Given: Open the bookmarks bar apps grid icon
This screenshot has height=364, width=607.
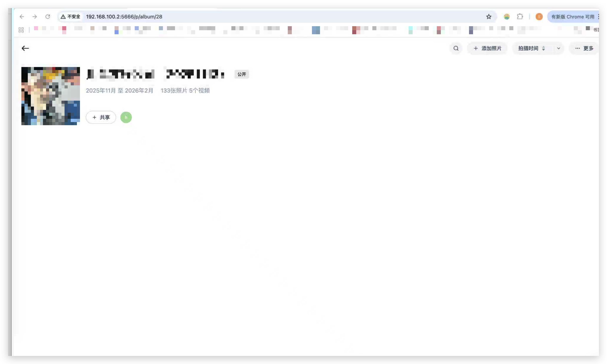Looking at the screenshot, I should pos(21,30).
